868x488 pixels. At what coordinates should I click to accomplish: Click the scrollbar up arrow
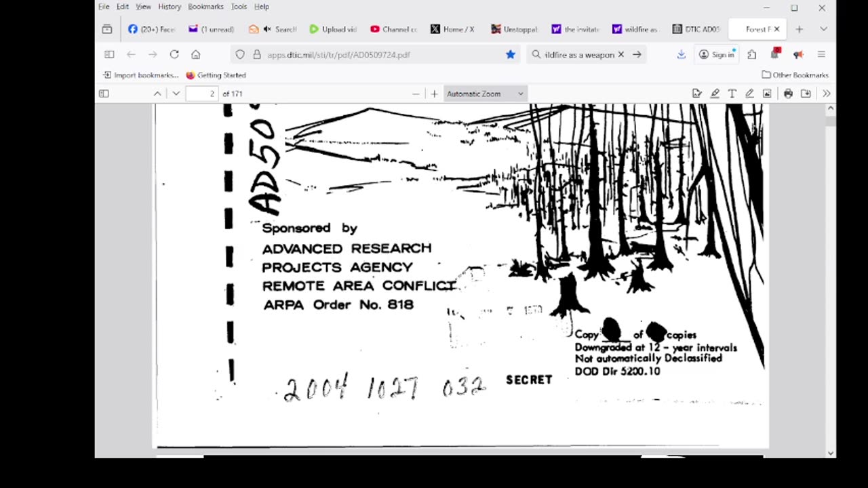coord(831,108)
